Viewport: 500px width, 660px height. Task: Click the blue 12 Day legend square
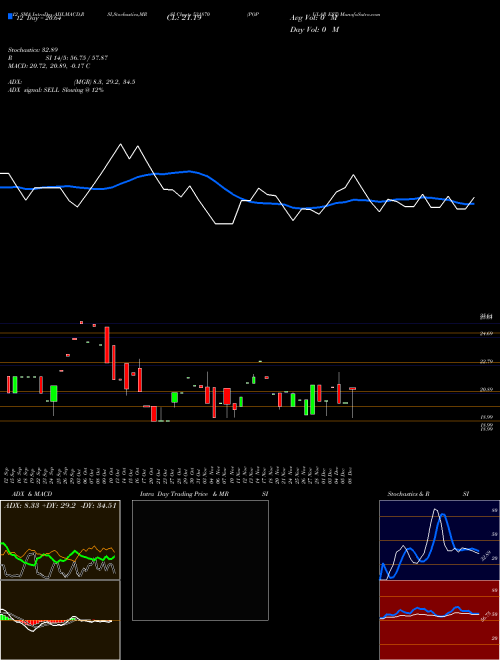[10, 17]
